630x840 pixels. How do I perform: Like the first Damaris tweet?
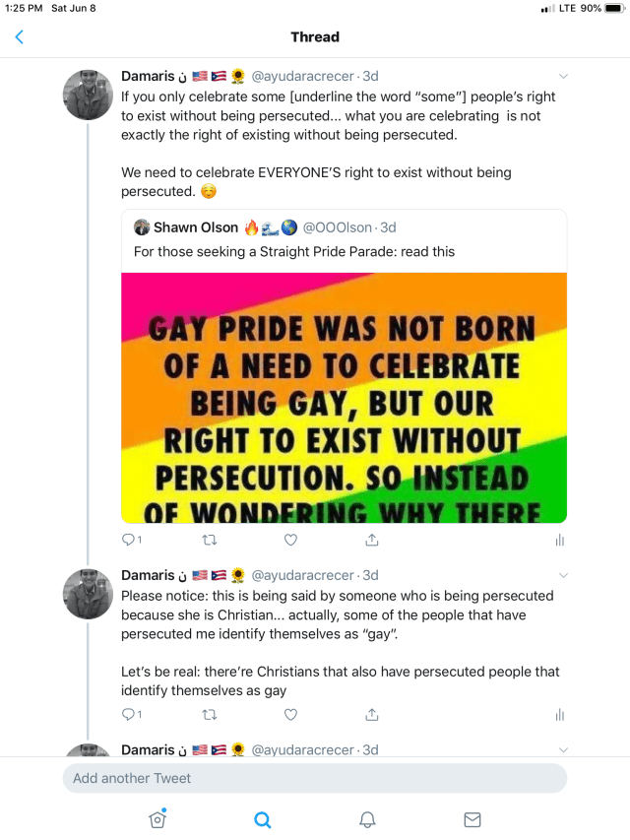[290, 540]
